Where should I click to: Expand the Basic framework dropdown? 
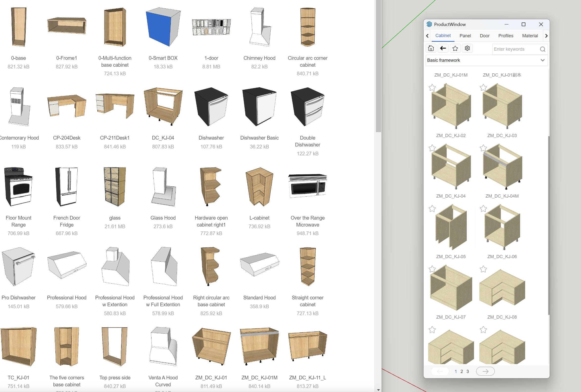pos(542,60)
